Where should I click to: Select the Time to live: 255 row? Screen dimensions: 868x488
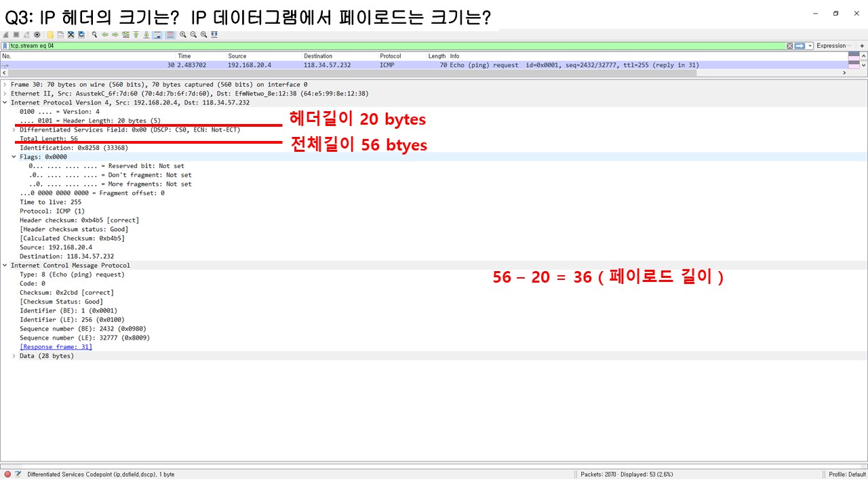tap(50, 202)
